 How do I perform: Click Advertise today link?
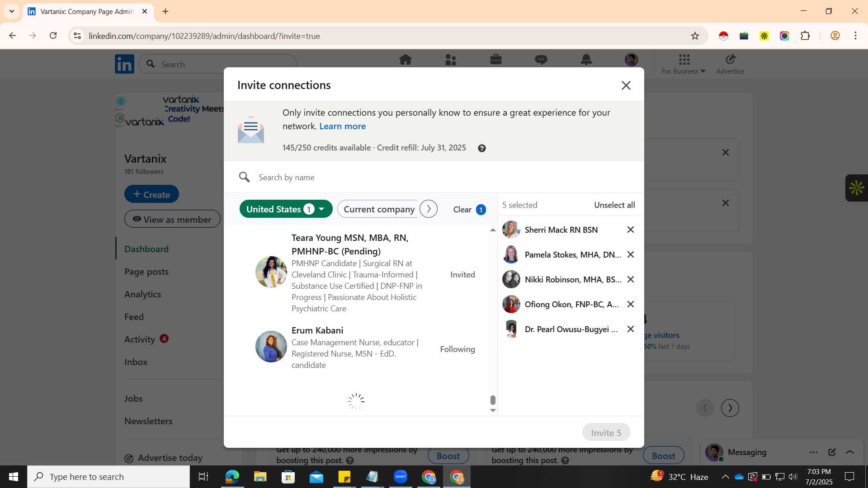(x=164, y=458)
